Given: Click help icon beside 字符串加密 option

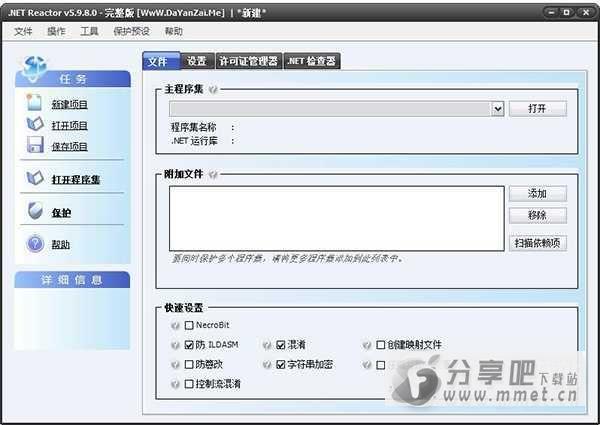Looking at the screenshot, I should pyautogui.click(x=267, y=365).
